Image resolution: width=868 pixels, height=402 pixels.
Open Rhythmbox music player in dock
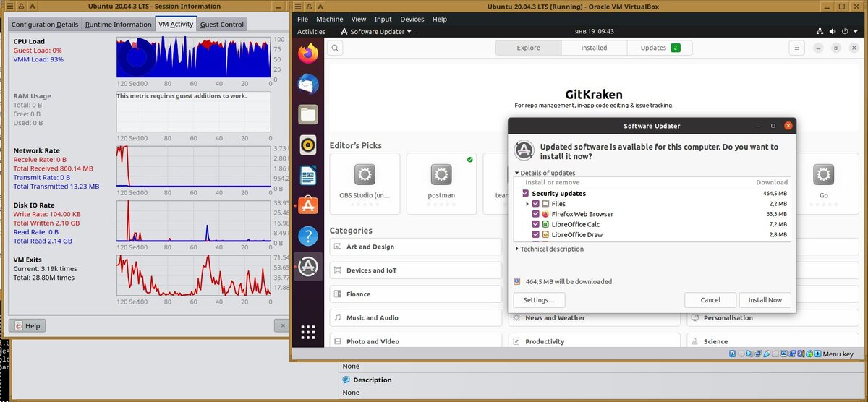tap(308, 145)
